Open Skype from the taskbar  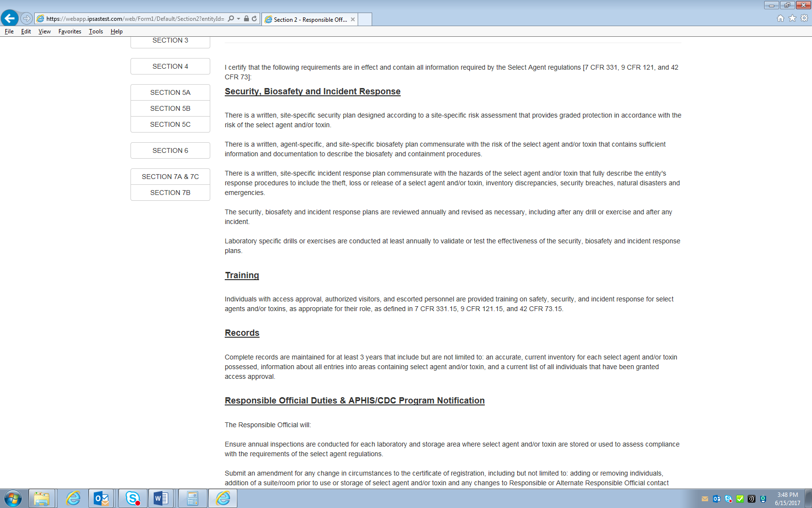click(x=132, y=498)
